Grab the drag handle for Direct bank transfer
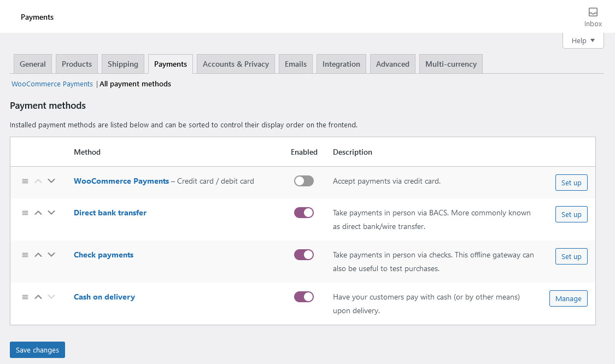615x364 pixels. point(25,213)
